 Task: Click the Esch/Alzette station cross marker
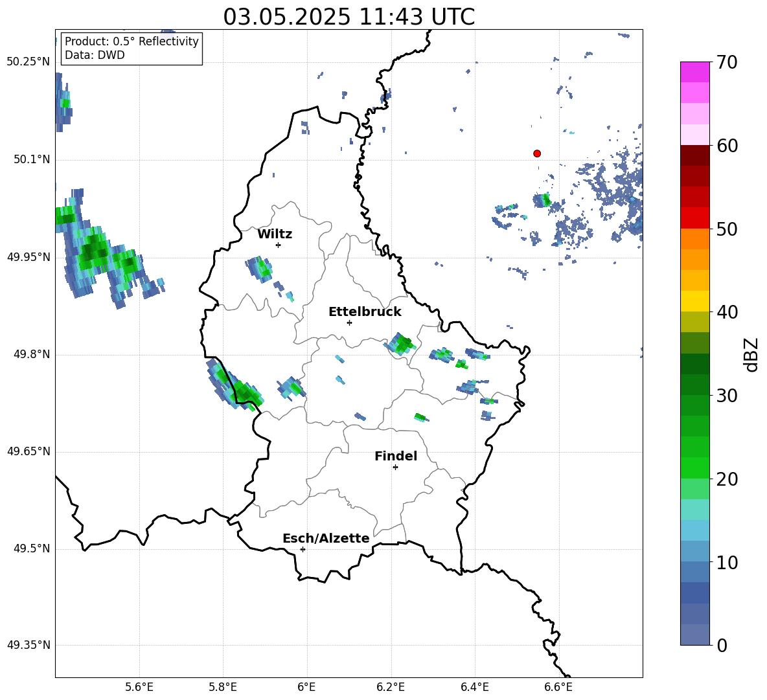tap(303, 549)
